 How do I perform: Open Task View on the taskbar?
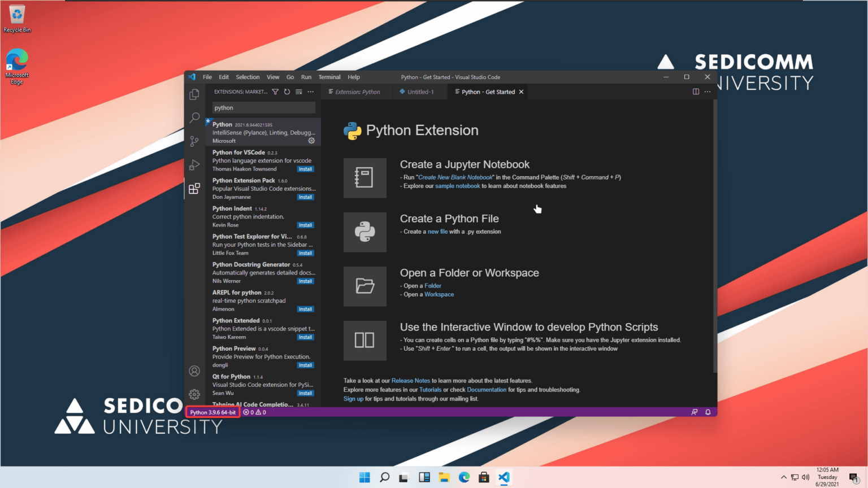[x=404, y=477]
